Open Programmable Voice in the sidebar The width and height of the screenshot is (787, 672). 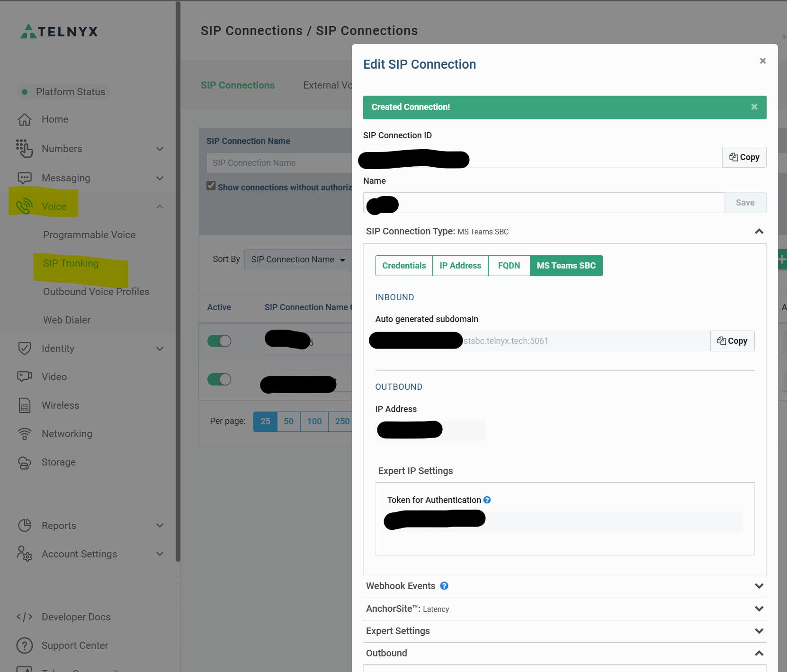[89, 235]
